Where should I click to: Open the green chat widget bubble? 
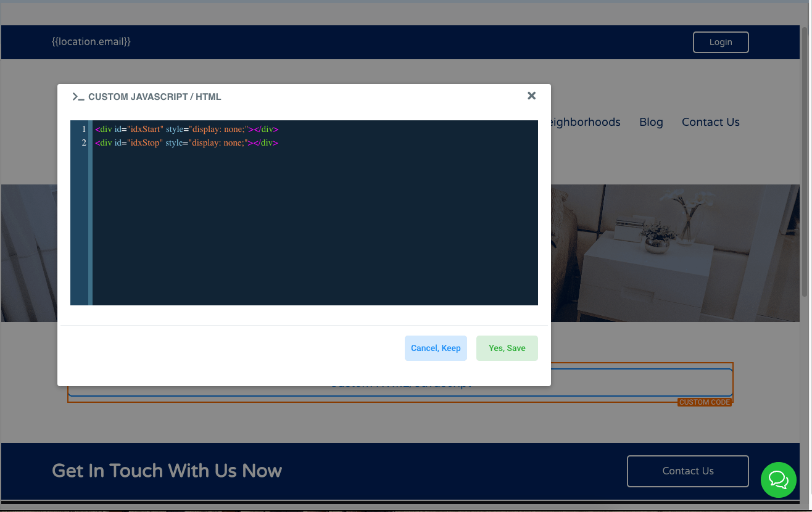click(x=778, y=479)
